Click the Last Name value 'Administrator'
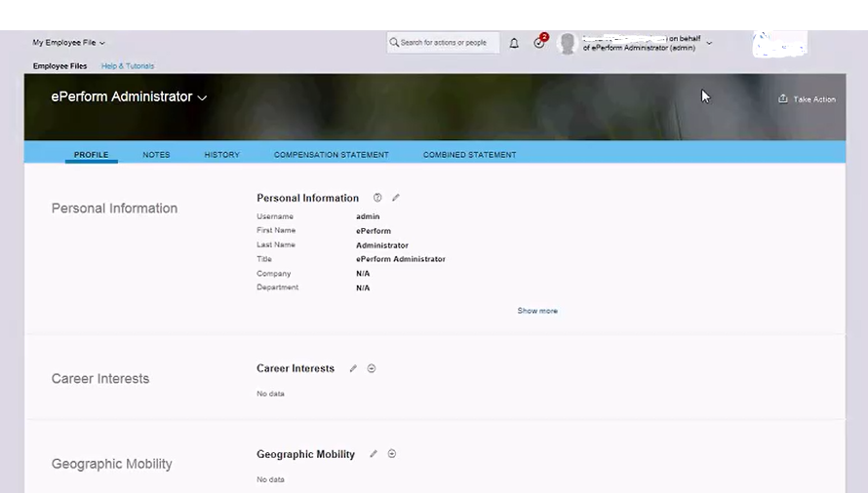The width and height of the screenshot is (868, 493). [x=382, y=246]
